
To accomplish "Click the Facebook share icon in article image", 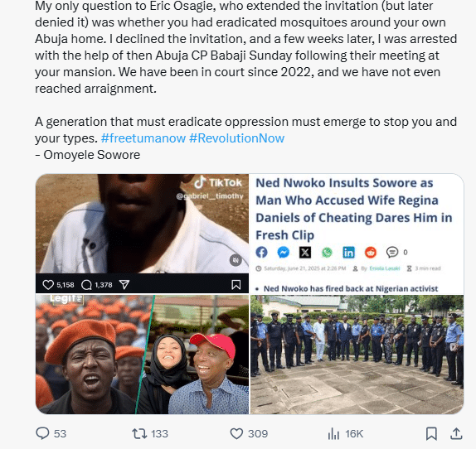I will pyautogui.click(x=261, y=252).
